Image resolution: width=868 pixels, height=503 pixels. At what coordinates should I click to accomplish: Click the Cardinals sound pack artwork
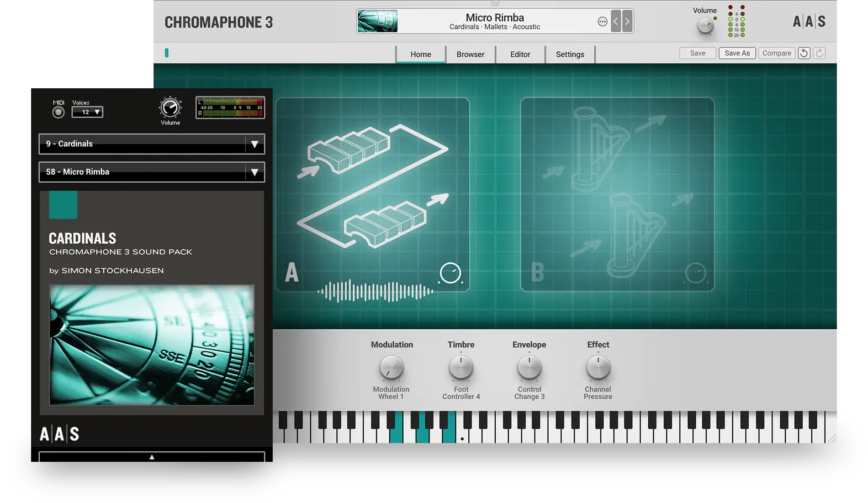pos(152,345)
